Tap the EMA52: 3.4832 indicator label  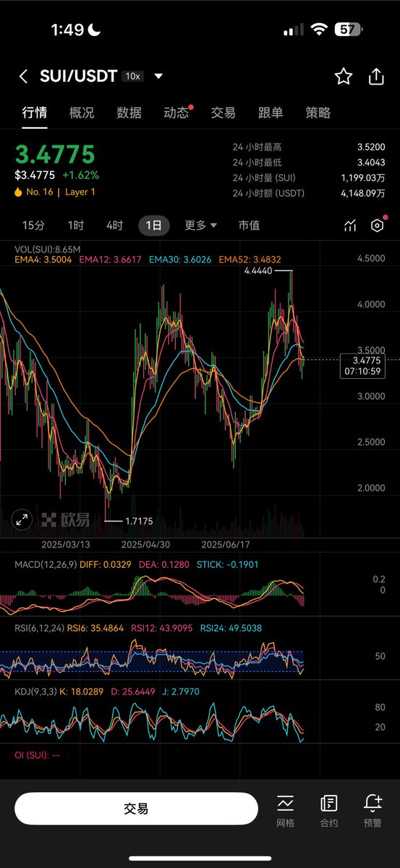pyautogui.click(x=250, y=259)
